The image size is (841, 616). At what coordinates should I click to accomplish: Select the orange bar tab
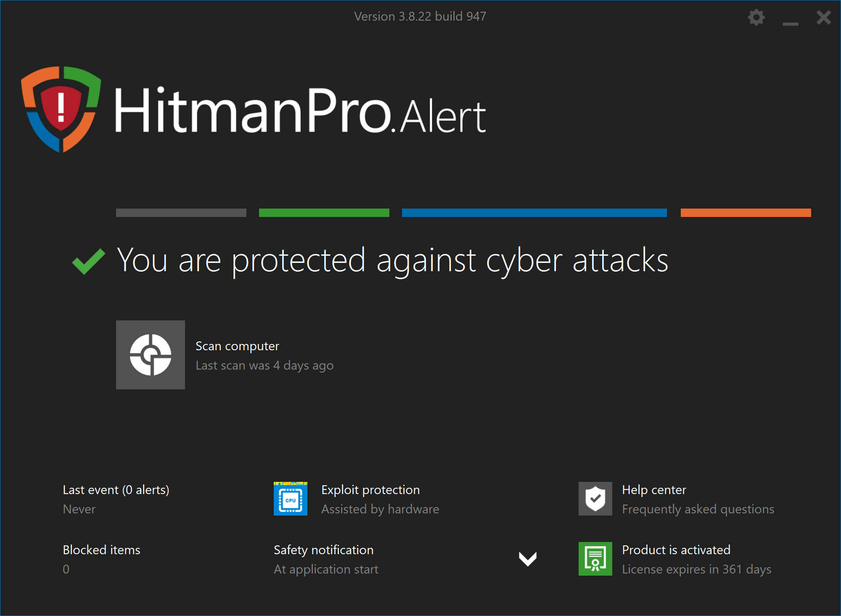pos(746,213)
